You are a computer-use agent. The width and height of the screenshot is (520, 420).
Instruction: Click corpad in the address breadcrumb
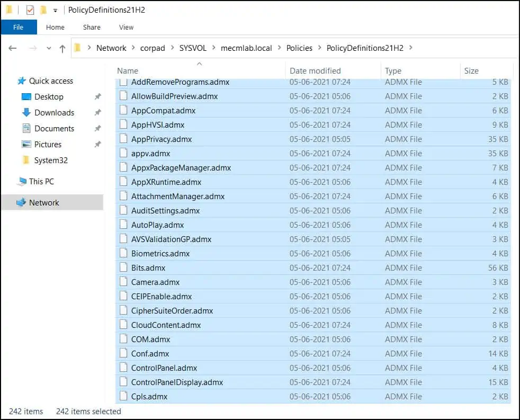click(152, 48)
